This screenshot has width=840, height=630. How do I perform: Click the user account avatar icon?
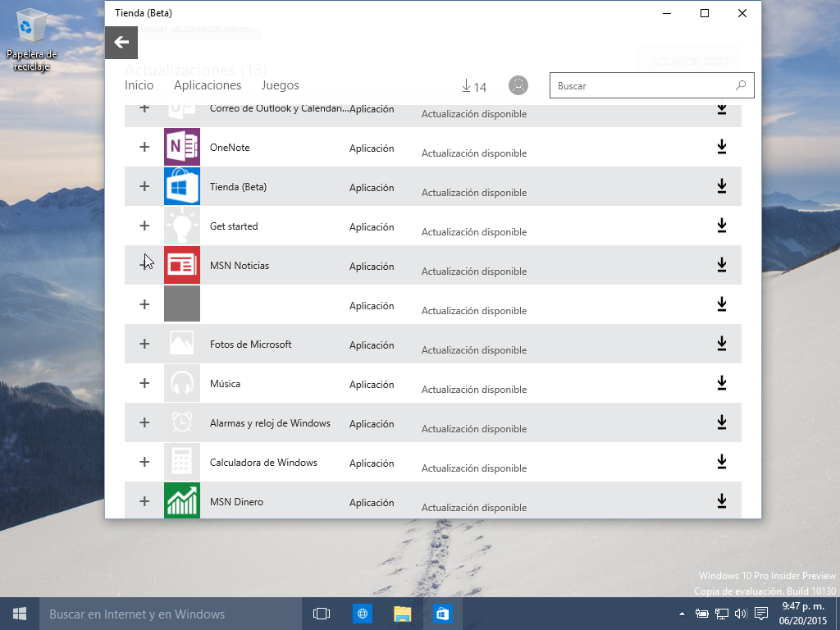[x=518, y=85]
